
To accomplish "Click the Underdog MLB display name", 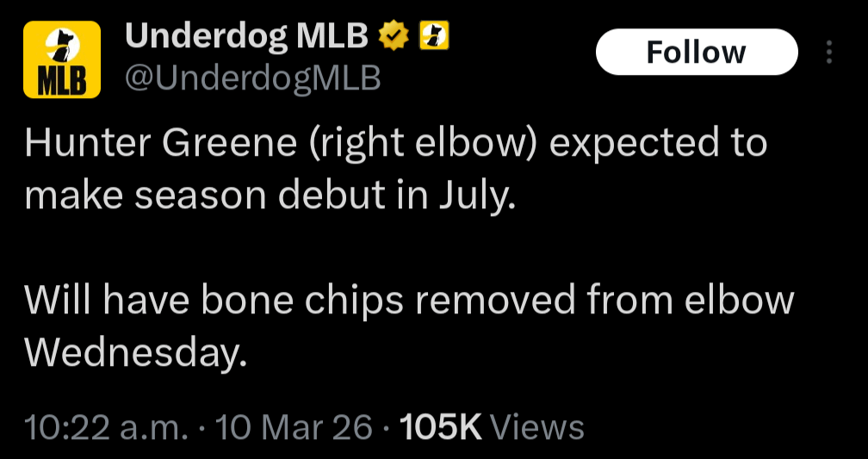I will tap(247, 37).
